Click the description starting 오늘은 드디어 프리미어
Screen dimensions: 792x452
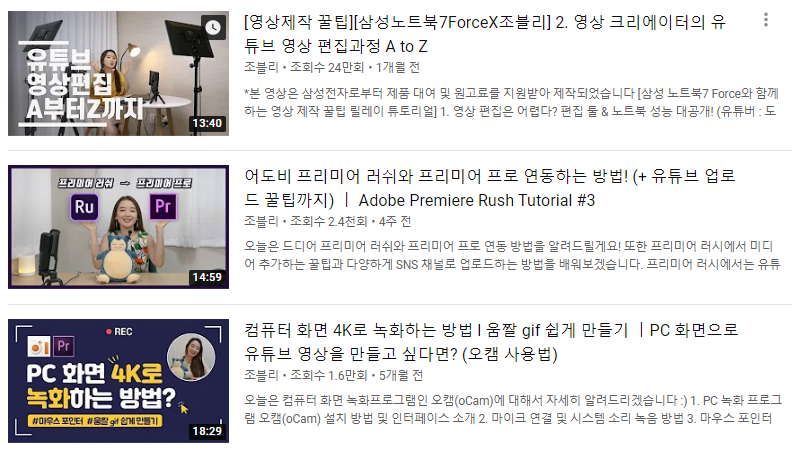click(512, 255)
